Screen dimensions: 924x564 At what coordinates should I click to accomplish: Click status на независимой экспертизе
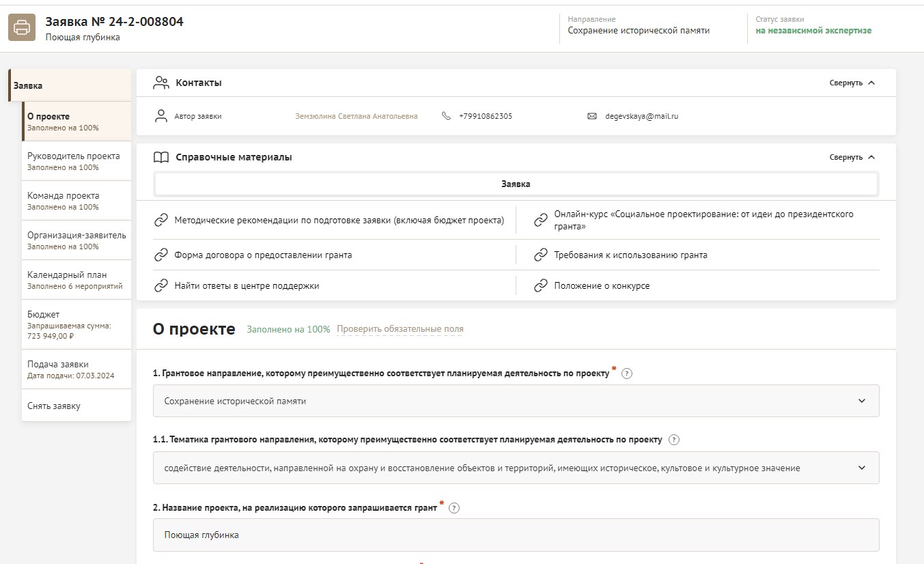point(813,31)
